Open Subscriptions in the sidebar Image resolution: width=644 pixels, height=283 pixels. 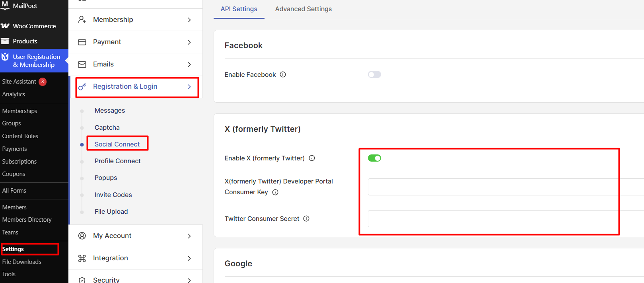(19, 162)
